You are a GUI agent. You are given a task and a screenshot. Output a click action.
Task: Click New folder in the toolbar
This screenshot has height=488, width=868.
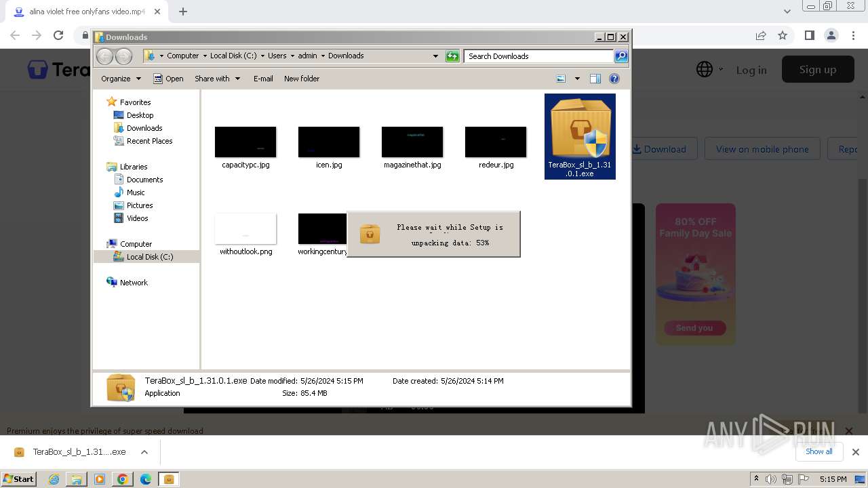coord(302,79)
